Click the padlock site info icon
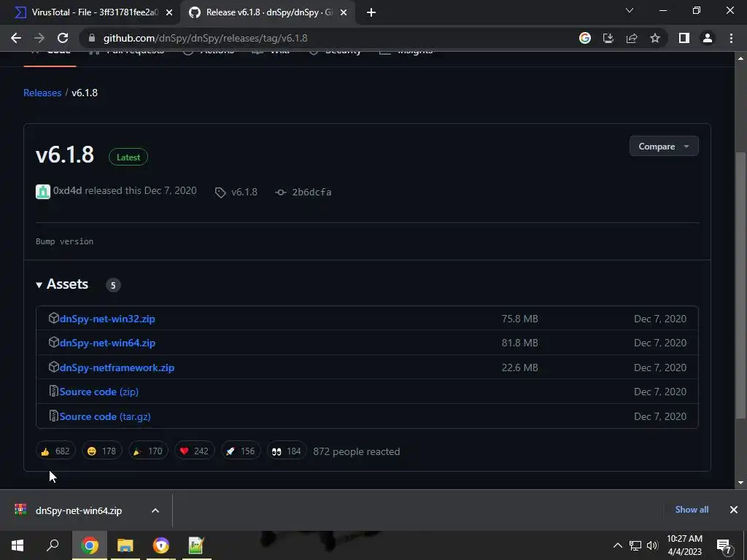 click(92, 38)
